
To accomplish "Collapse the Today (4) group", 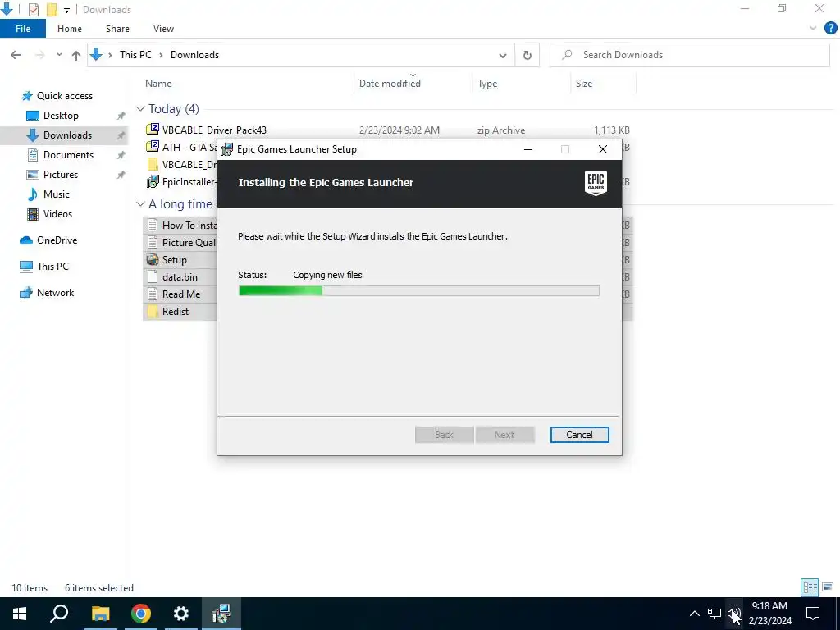I will (x=140, y=109).
